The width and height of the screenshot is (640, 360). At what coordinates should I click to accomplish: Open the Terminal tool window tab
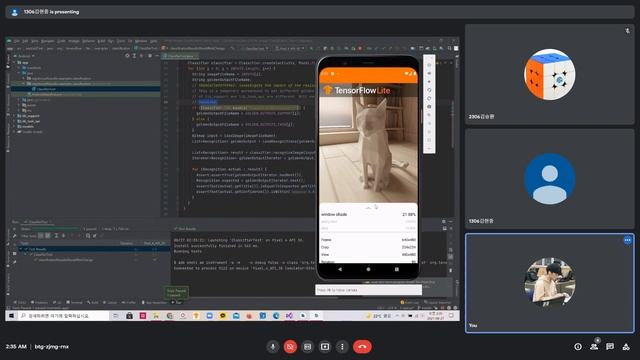point(74,302)
